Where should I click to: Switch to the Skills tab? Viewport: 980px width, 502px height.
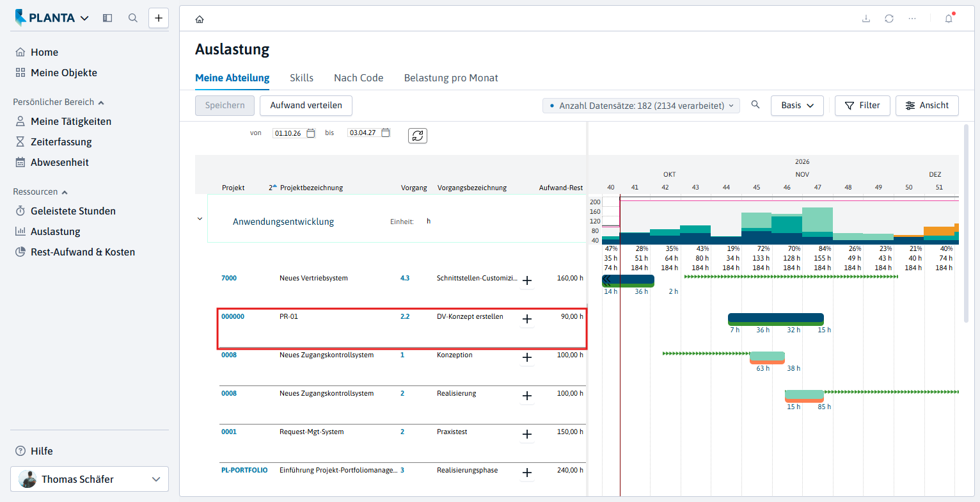(x=301, y=78)
